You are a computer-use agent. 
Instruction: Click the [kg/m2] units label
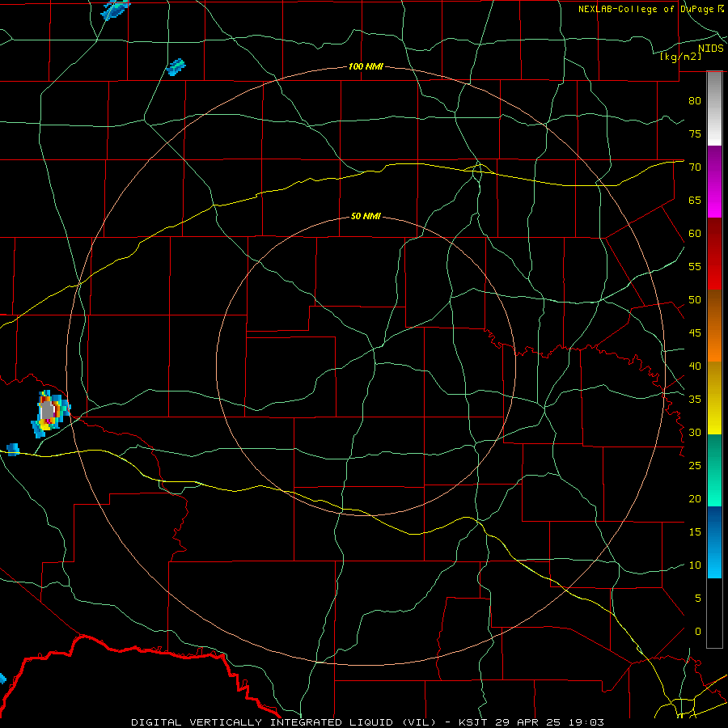(x=680, y=57)
